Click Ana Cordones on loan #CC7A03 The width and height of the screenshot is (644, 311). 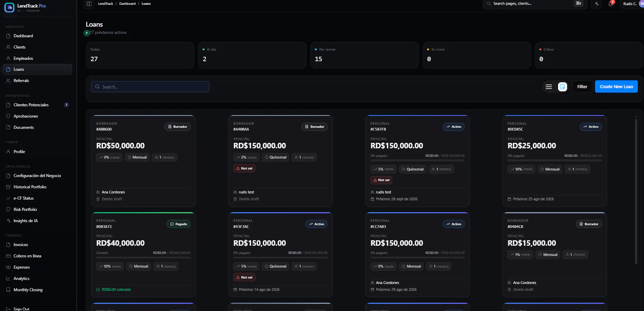(x=387, y=283)
